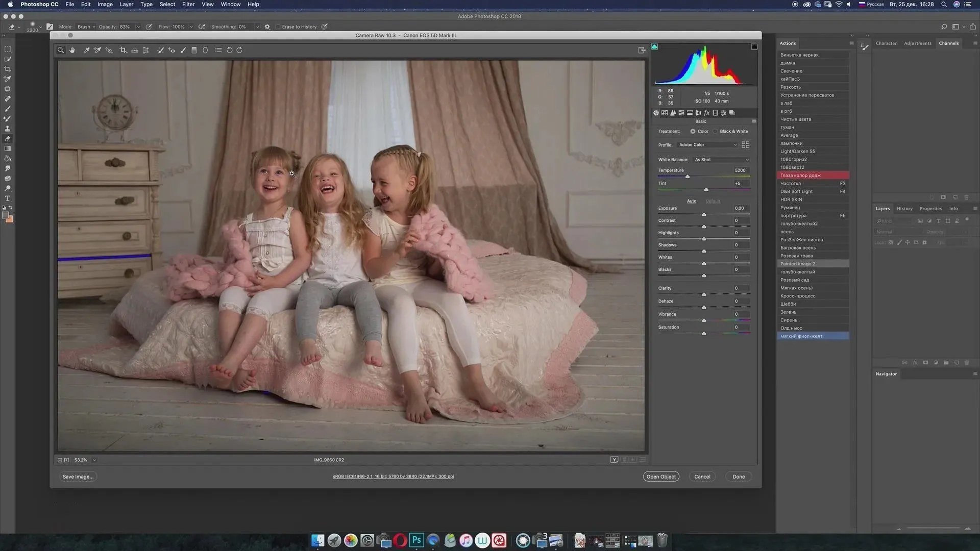Select the Graduated Filter tool
The height and width of the screenshot is (551, 980).
coord(194,50)
